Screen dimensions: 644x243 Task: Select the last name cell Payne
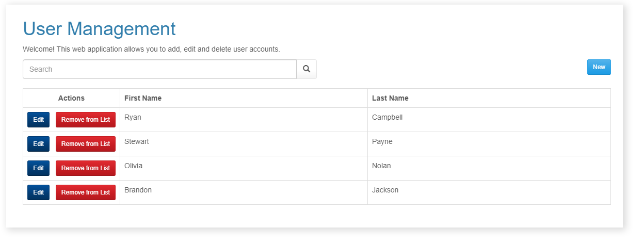(382, 141)
